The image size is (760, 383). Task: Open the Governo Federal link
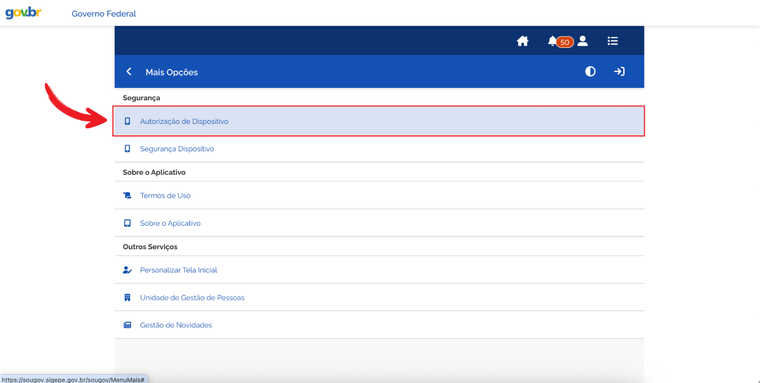(x=104, y=14)
